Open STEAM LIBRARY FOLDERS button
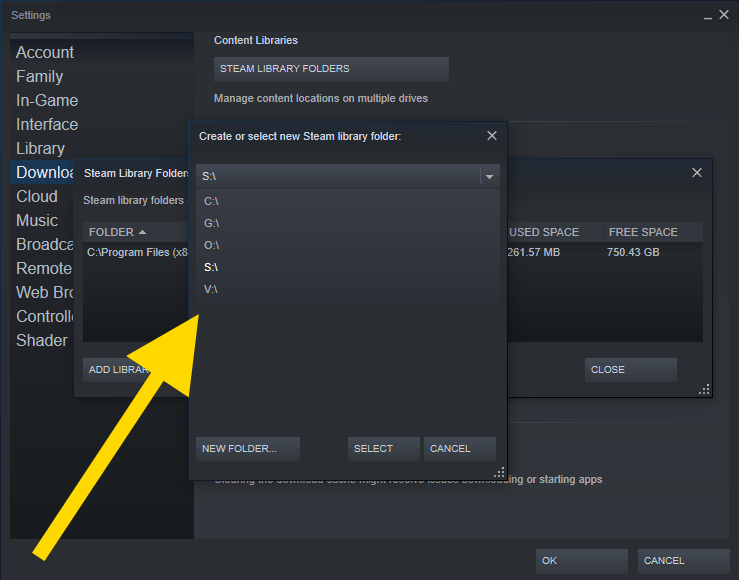 click(331, 69)
